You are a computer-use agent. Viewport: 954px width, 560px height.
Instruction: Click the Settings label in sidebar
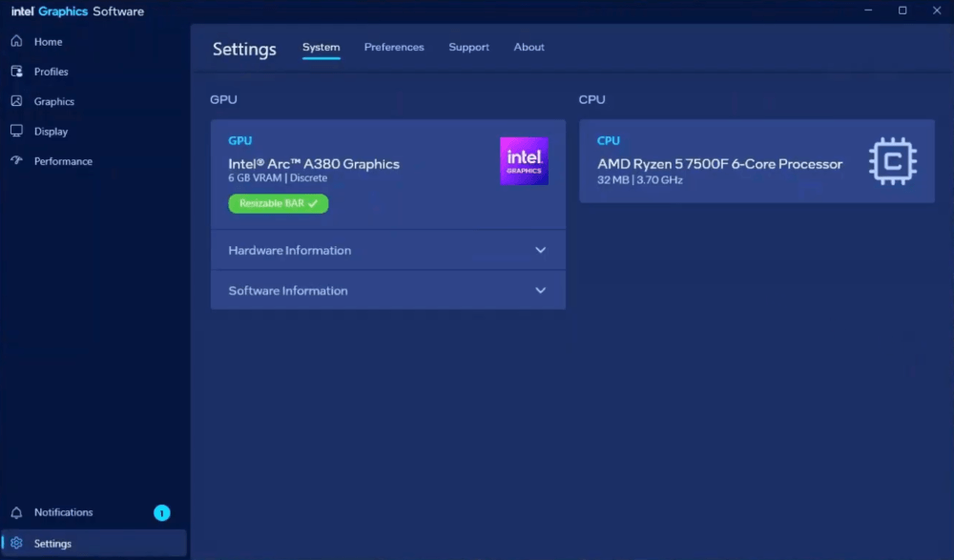point(52,544)
